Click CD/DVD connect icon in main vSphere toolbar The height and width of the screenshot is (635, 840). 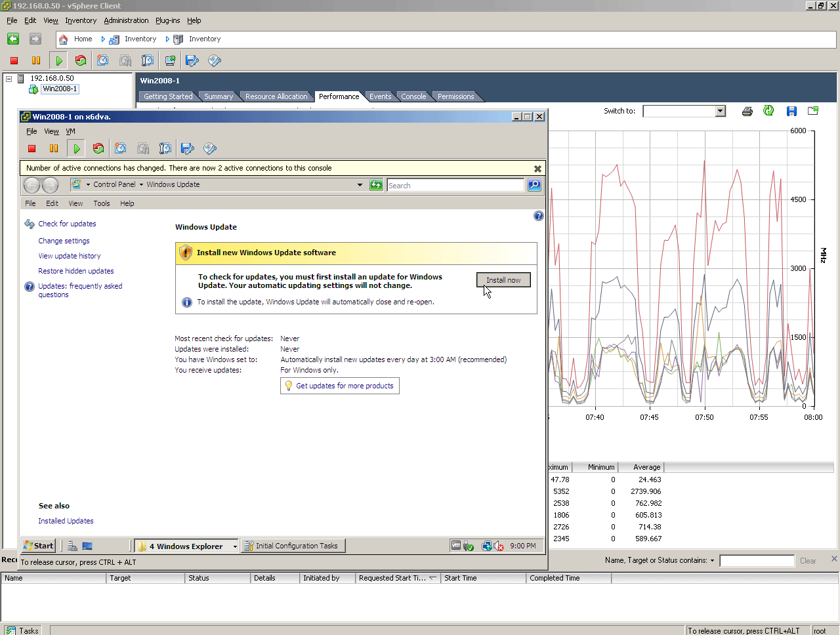[215, 60]
